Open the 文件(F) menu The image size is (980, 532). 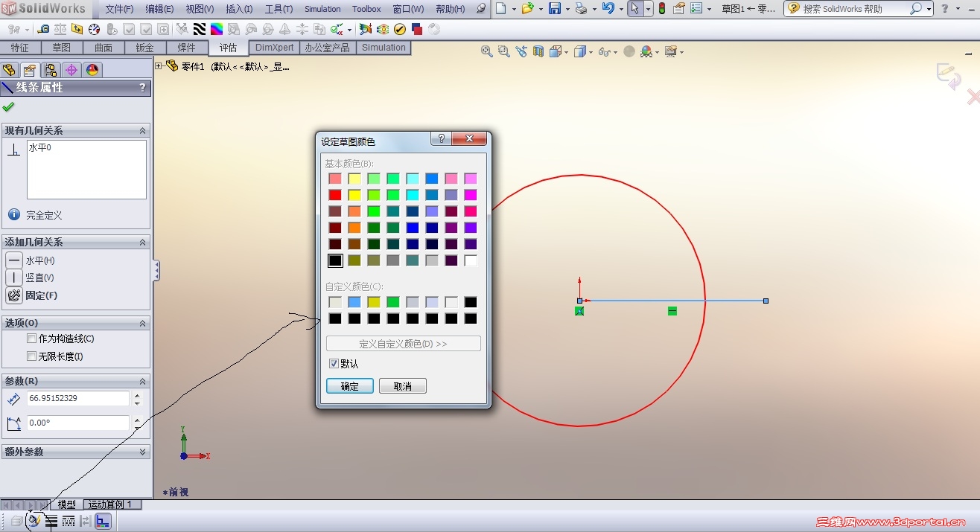coord(119,9)
